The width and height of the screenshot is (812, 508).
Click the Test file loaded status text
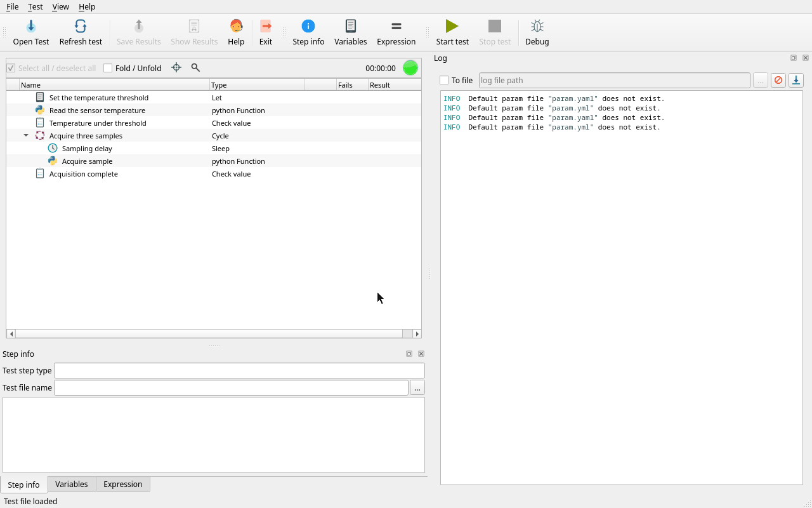coord(30,501)
